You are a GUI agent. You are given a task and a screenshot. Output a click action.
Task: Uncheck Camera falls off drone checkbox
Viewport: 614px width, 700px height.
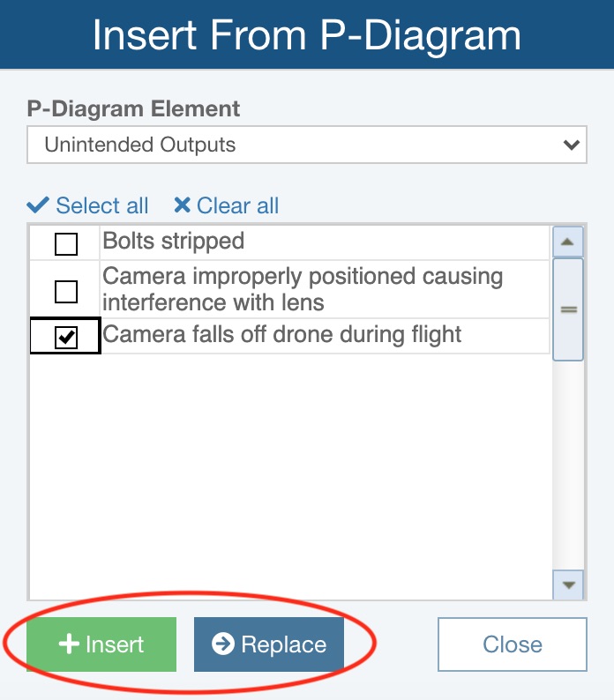click(x=66, y=337)
